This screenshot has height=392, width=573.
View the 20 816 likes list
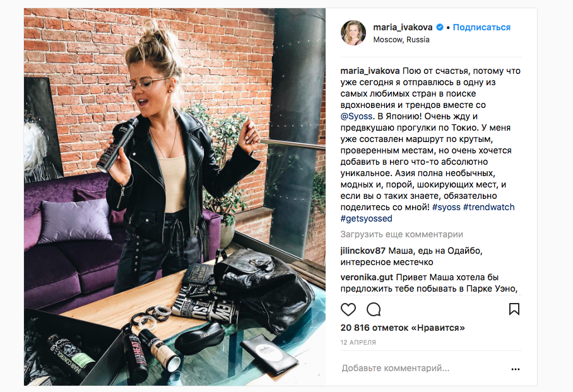click(x=403, y=328)
